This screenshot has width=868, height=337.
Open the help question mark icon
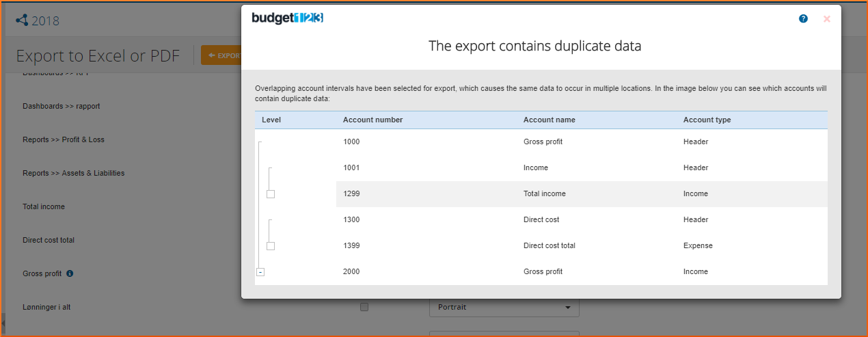803,19
